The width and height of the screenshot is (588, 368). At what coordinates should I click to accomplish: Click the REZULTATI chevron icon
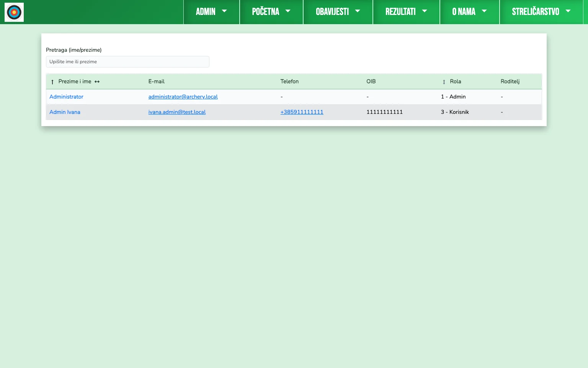(425, 11)
